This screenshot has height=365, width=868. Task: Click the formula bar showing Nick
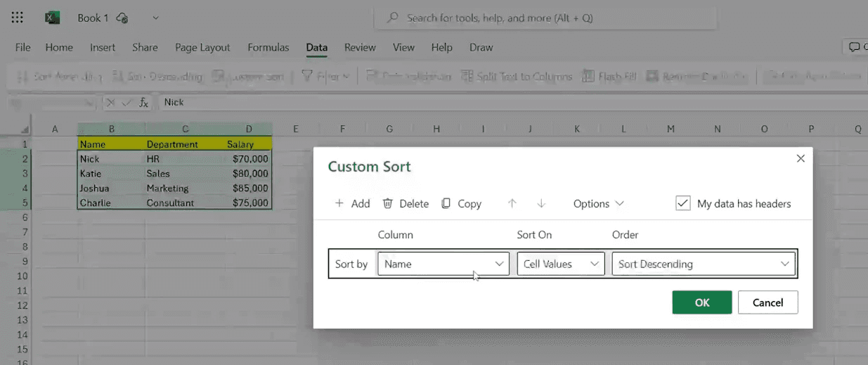click(510, 103)
